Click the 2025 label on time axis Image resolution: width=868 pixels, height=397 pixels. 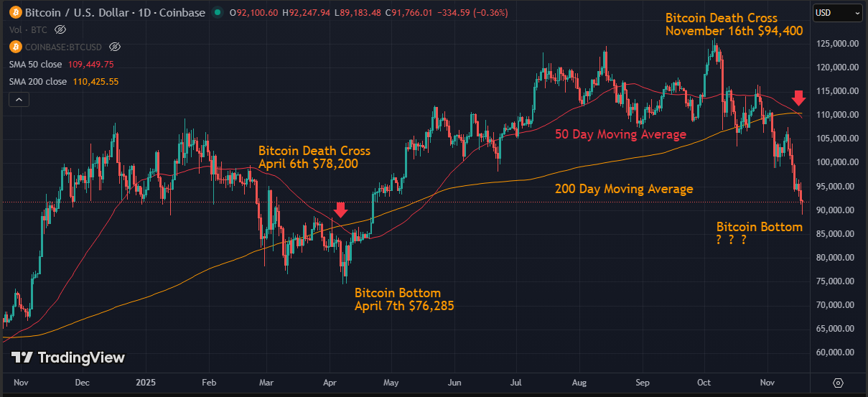pos(146,382)
